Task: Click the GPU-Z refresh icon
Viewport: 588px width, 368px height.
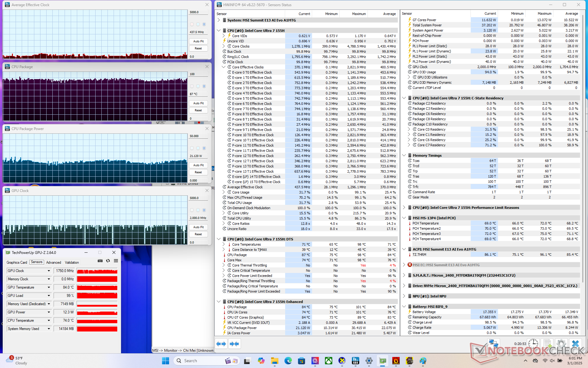Action: pos(108,261)
